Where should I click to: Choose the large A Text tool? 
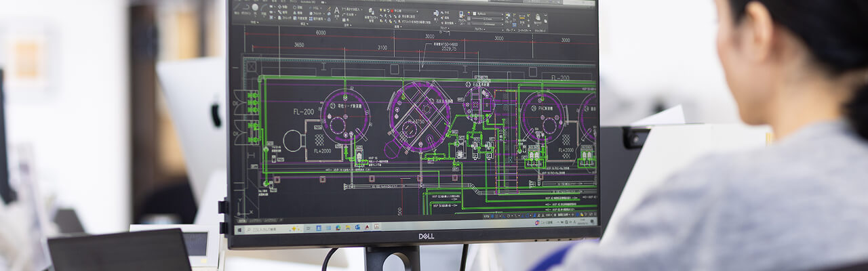pyautogui.click(x=337, y=11)
